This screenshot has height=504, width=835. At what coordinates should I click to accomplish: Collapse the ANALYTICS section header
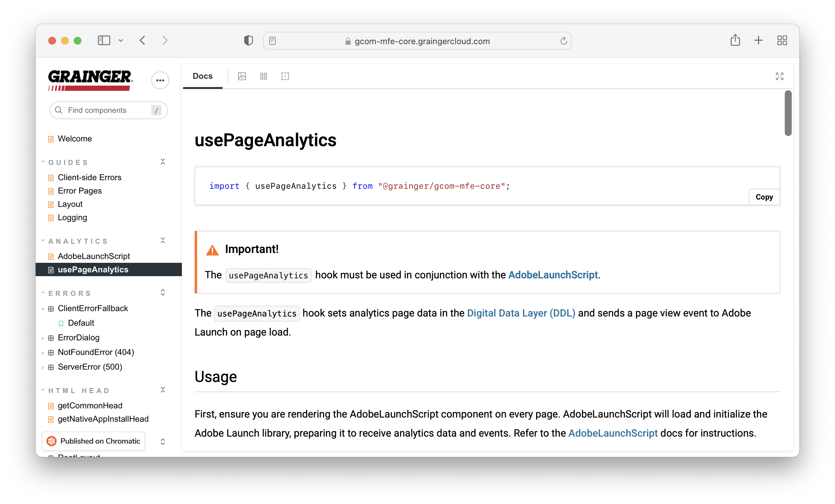pos(78,241)
